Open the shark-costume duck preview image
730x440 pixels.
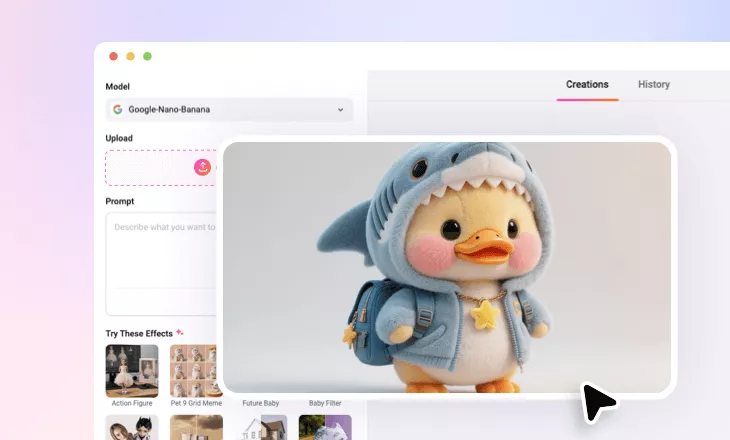(446, 267)
